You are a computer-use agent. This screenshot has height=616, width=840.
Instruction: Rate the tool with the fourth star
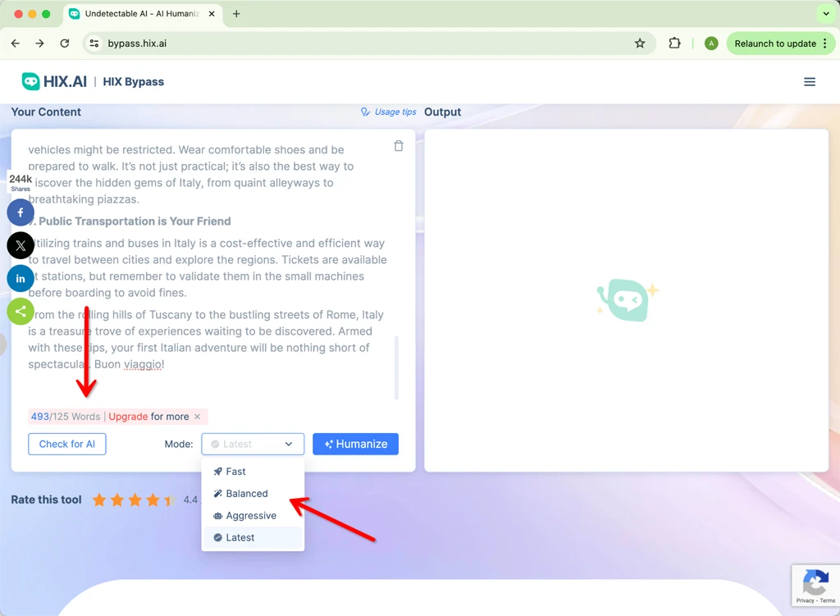pyautogui.click(x=153, y=500)
